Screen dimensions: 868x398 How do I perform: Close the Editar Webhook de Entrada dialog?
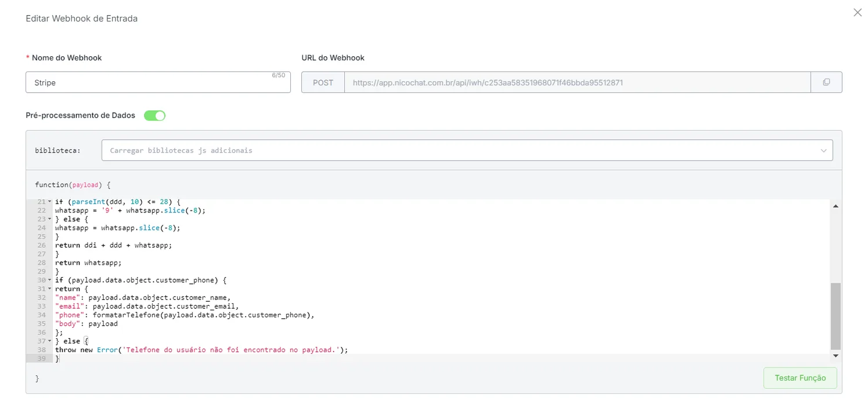point(858,12)
